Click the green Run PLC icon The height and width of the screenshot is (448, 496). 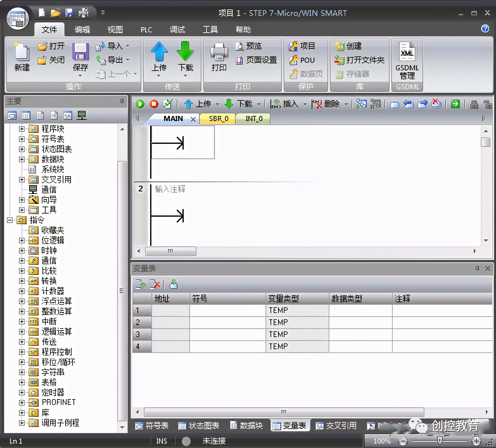point(140,104)
